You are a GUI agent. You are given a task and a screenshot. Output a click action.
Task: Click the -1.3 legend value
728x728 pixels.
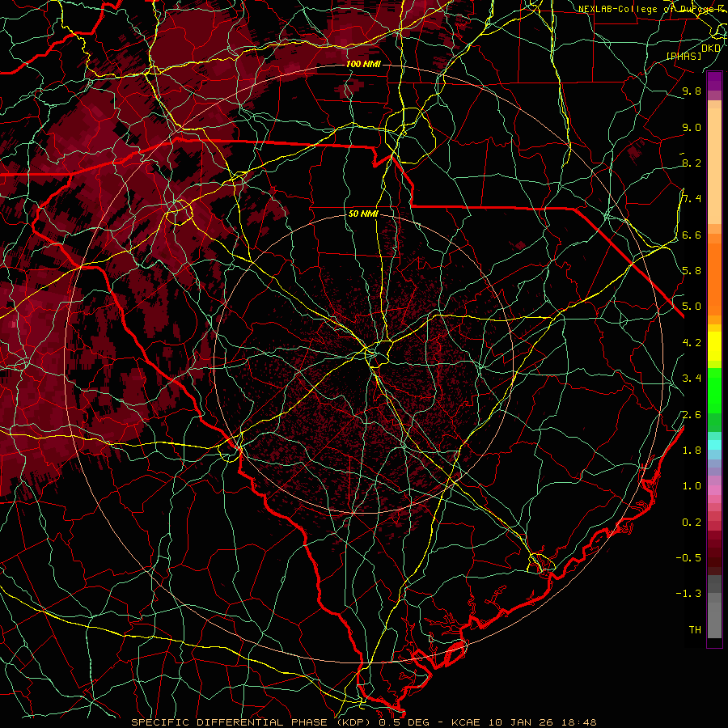coord(688,594)
